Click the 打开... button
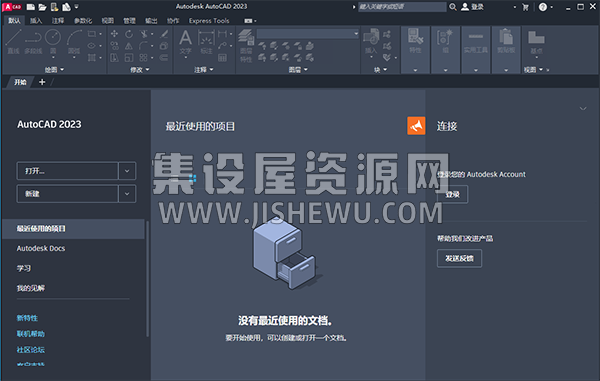Viewport: 600px width, 381px height. coord(67,171)
